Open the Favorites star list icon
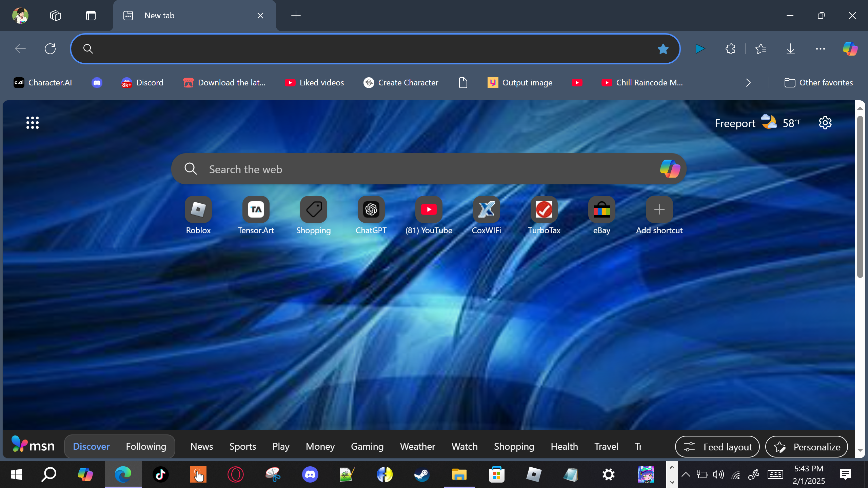Viewport: 868px width, 488px height. (x=761, y=49)
